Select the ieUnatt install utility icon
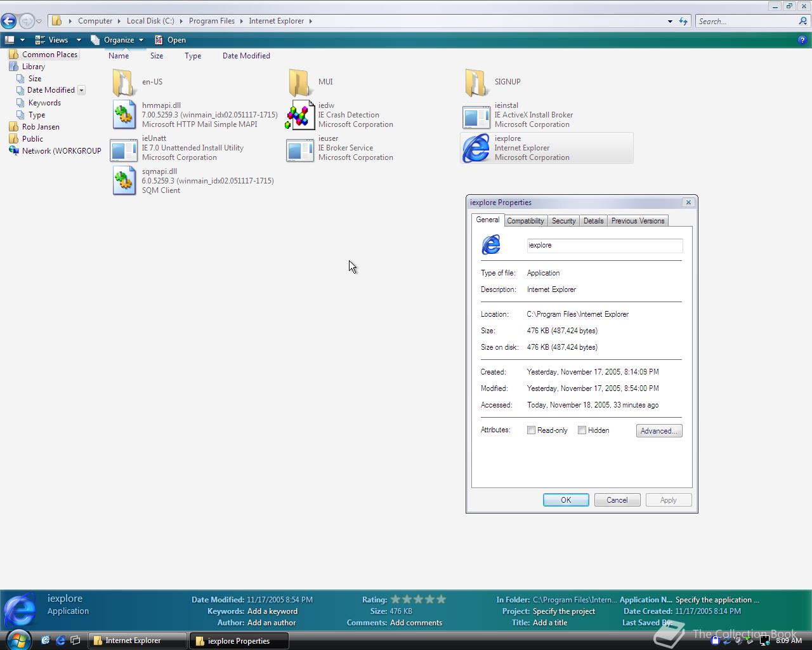Screen dimensions: 812x650 [124, 150]
